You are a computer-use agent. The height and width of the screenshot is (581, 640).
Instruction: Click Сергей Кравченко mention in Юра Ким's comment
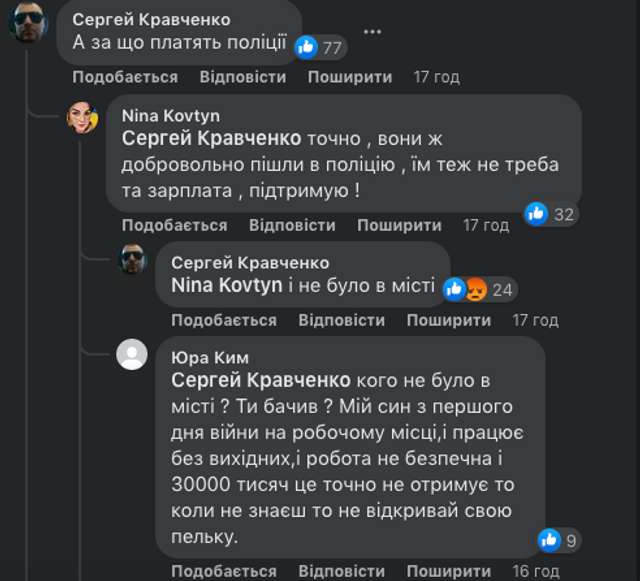pos(260,381)
